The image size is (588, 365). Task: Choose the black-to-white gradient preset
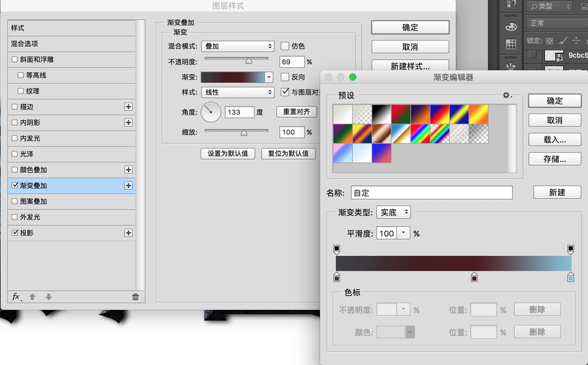[x=381, y=114]
